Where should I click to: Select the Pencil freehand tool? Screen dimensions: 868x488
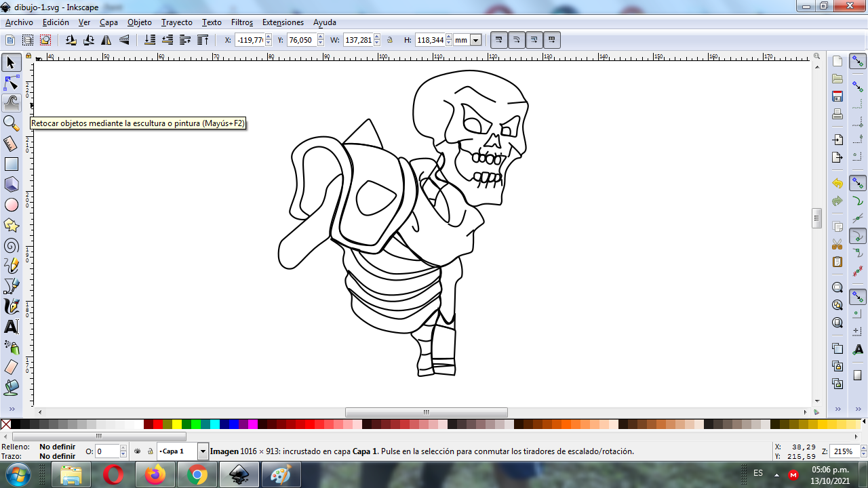(11, 266)
